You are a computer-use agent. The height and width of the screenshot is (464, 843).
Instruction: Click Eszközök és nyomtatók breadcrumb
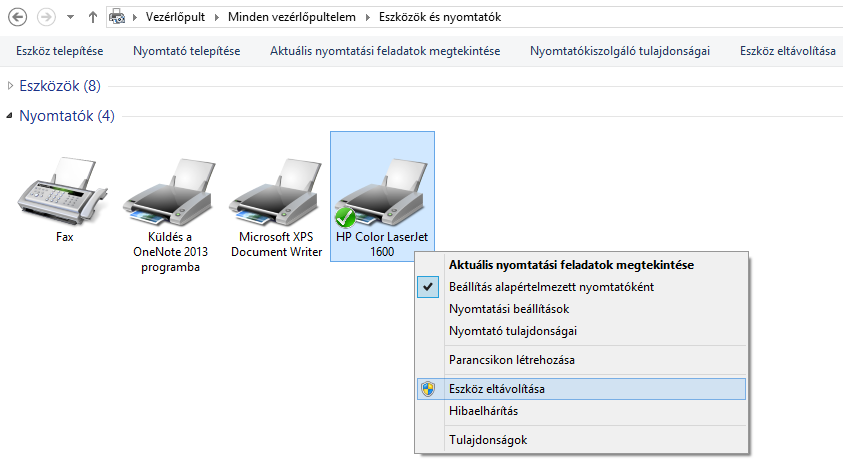[440, 17]
